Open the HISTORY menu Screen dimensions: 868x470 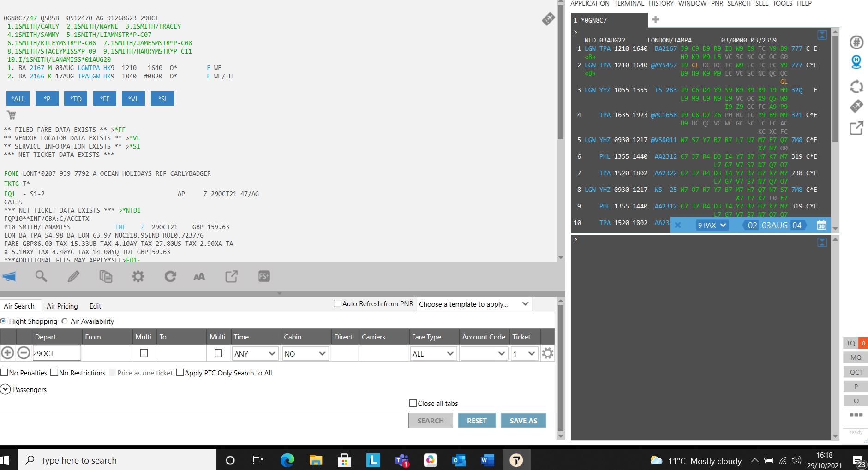coord(661,3)
